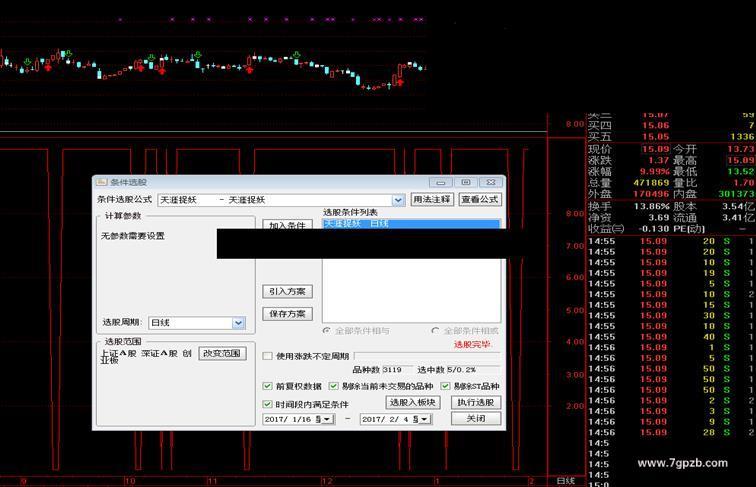756x487 pixels.
Task: Click the 涨跌 1.37 value
Action: click(x=659, y=160)
